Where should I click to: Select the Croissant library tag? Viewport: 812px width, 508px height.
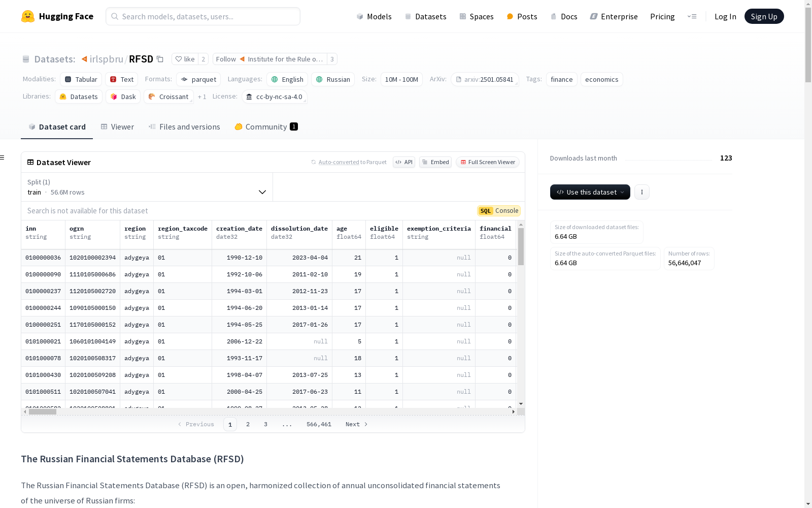point(168,97)
